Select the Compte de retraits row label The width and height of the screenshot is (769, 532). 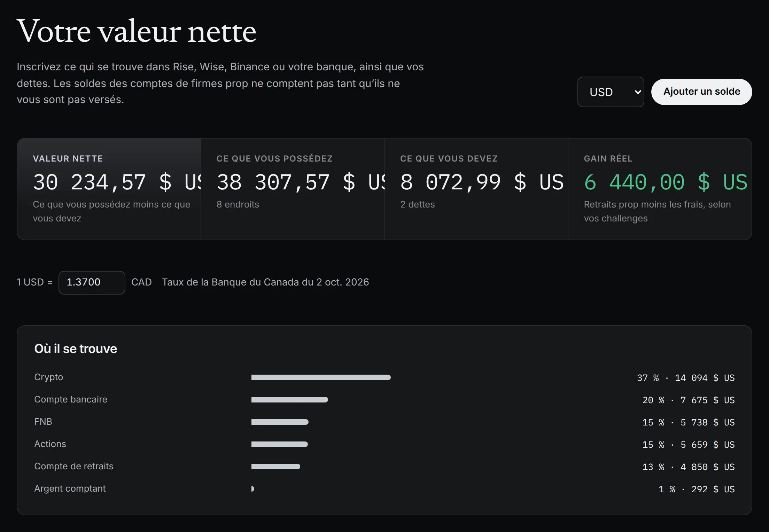click(74, 466)
